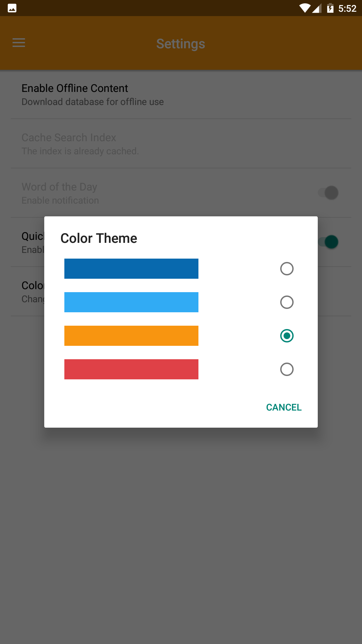Cancel the Color Theme dialog
The height and width of the screenshot is (644, 362).
(284, 407)
